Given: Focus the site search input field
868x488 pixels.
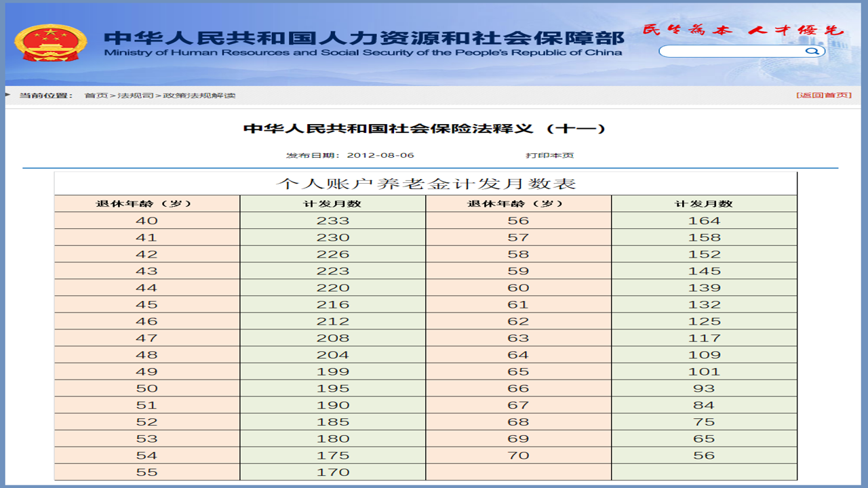Looking at the screenshot, I should coord(732,52).
